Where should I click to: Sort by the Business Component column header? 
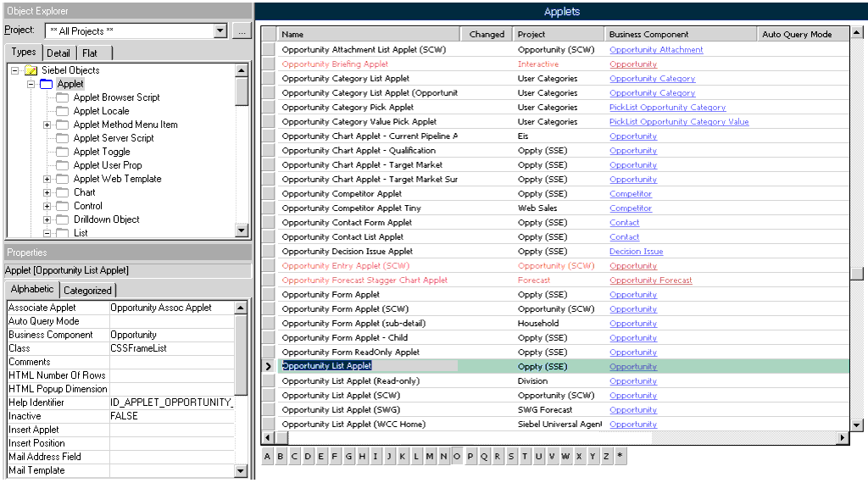681,34
